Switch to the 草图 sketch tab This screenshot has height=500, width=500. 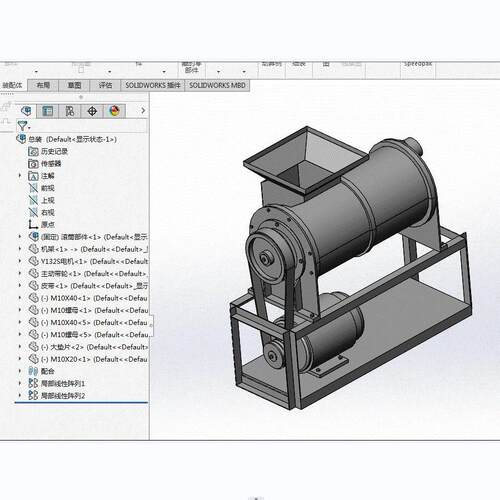[74, 85]
